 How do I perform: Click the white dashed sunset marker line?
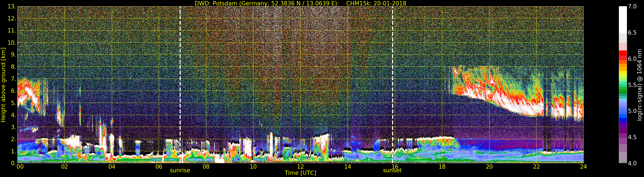(x=392, y=85)
